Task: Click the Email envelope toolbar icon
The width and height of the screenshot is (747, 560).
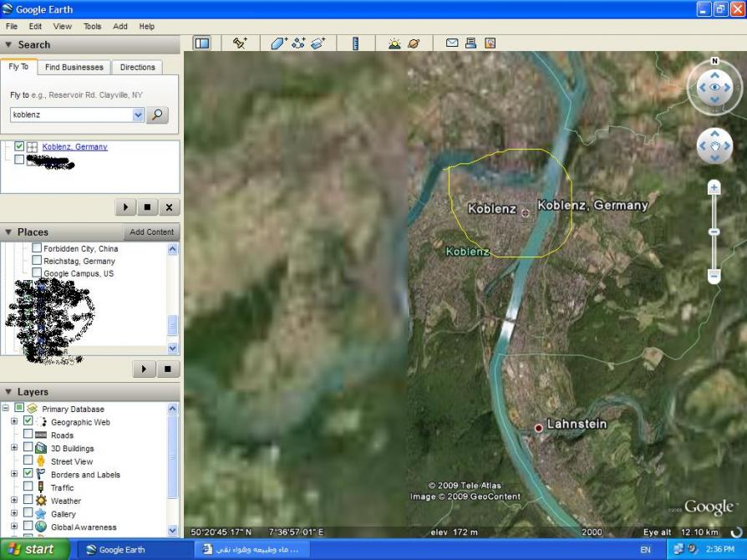Action: click(x=452, y=43)
